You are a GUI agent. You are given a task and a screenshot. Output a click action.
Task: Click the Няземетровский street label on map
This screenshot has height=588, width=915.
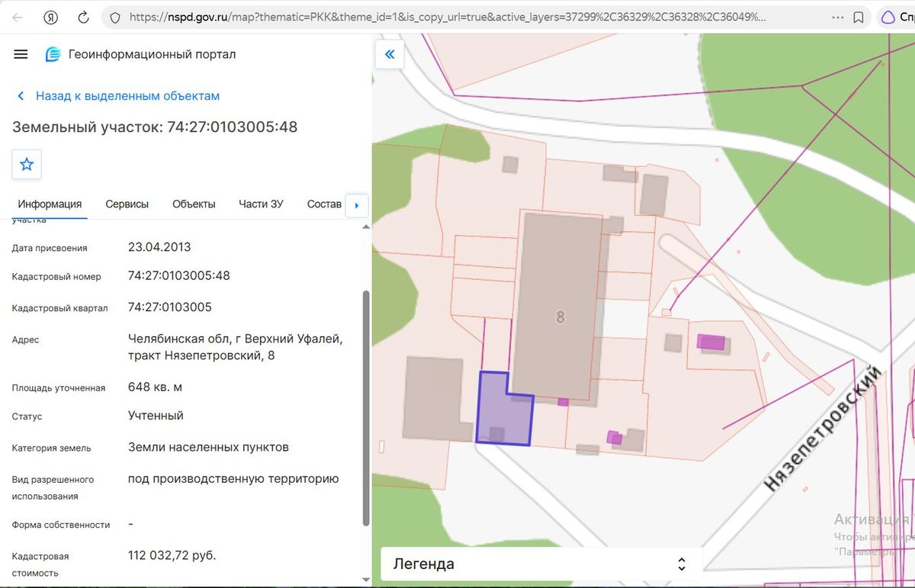824,430
